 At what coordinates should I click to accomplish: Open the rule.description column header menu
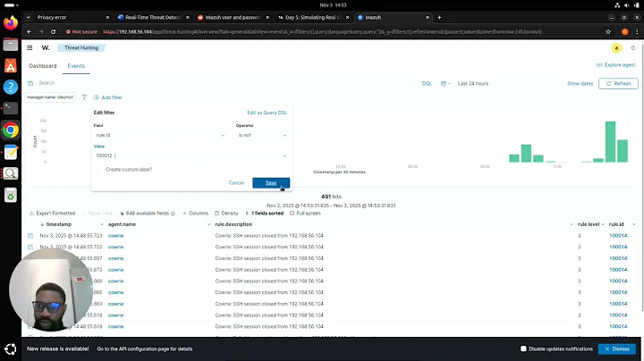572,225
